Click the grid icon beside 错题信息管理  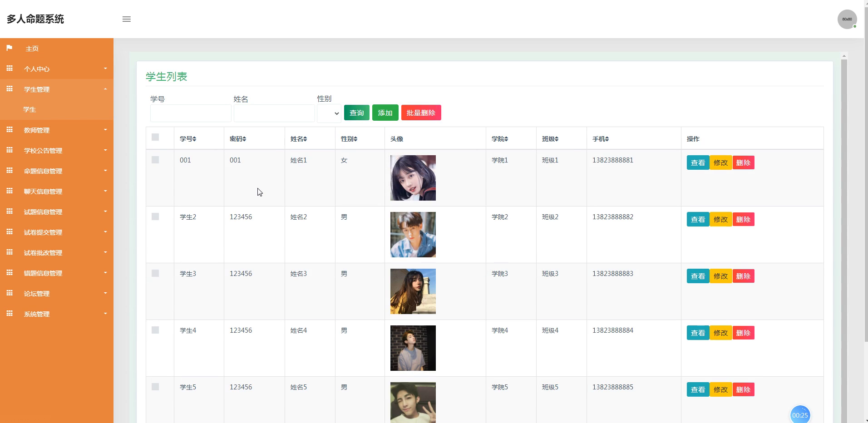[x=10, y=273]
